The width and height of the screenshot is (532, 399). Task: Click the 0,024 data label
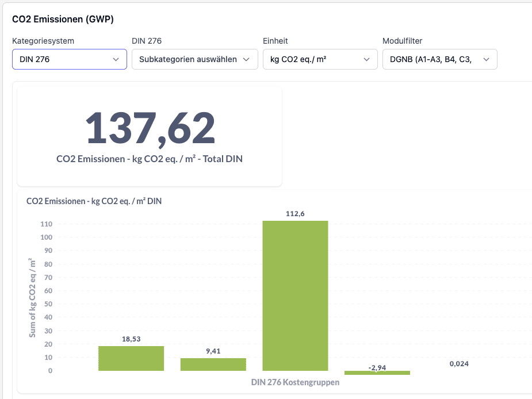click(x=459, y=364)
